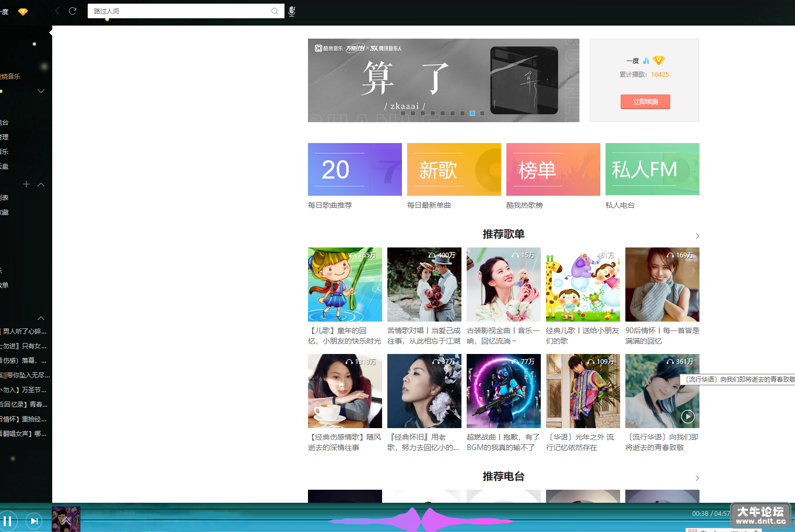Open the 私人FM private radio card
795x532 pixels.
(x=652, y=169)
